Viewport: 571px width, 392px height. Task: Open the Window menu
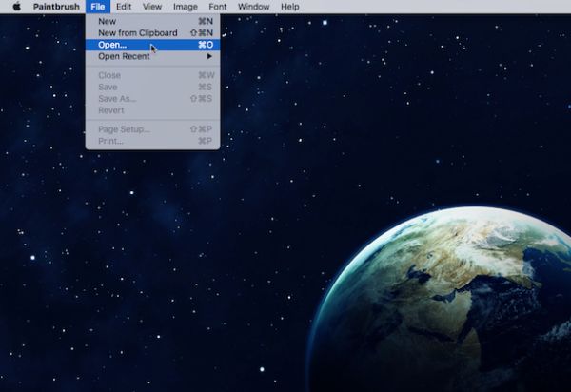point(253,7)
